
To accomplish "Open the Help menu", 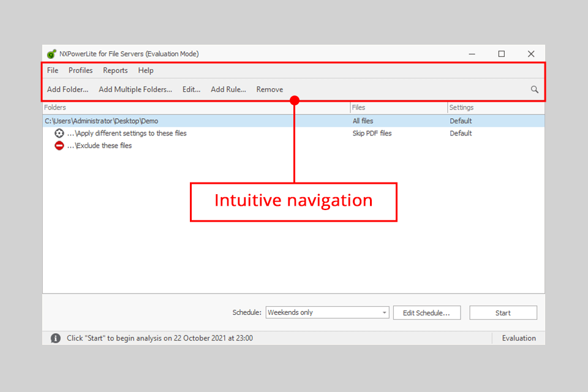I will point(146,70).
